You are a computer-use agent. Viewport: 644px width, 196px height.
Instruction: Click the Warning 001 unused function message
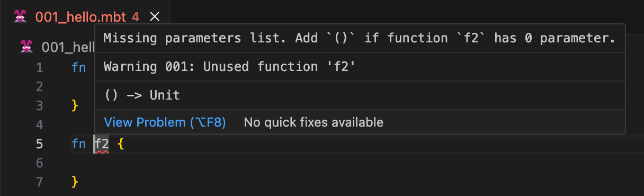click(x=229, y=67)
